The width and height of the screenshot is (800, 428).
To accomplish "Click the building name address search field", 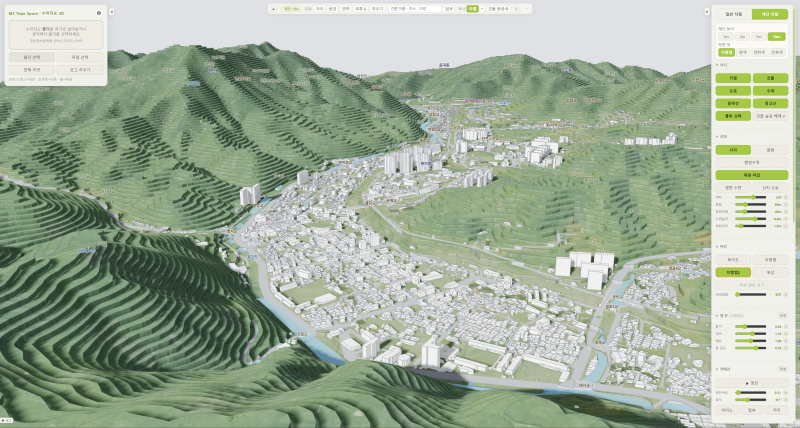I will [415, 9].
